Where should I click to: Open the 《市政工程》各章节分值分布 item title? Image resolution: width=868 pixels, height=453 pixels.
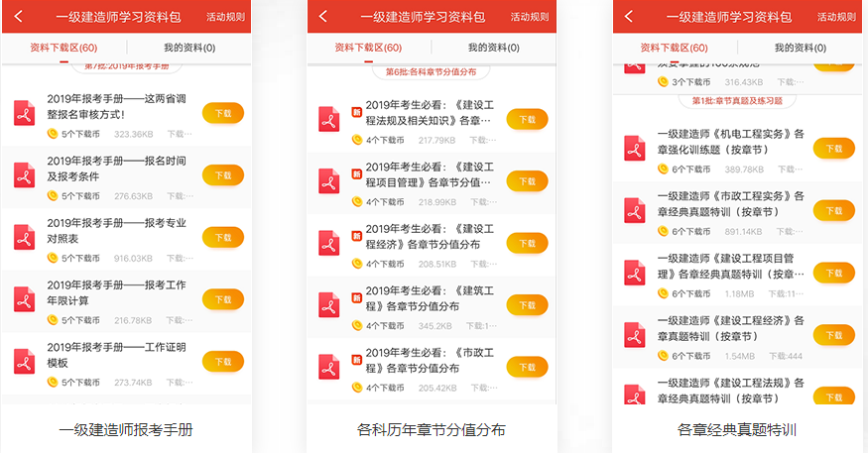coord(429,360)
